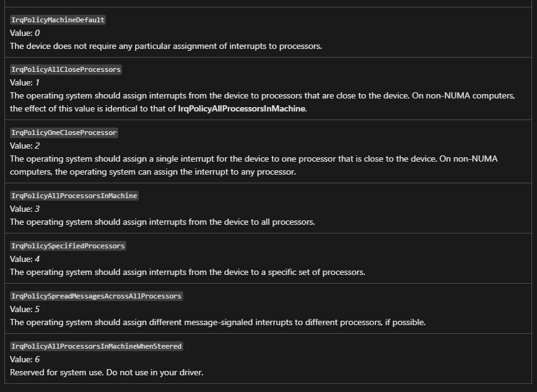Select the IrqPolicySpreadMessagesAcrossAllProcessors code label

click(97, 296)
